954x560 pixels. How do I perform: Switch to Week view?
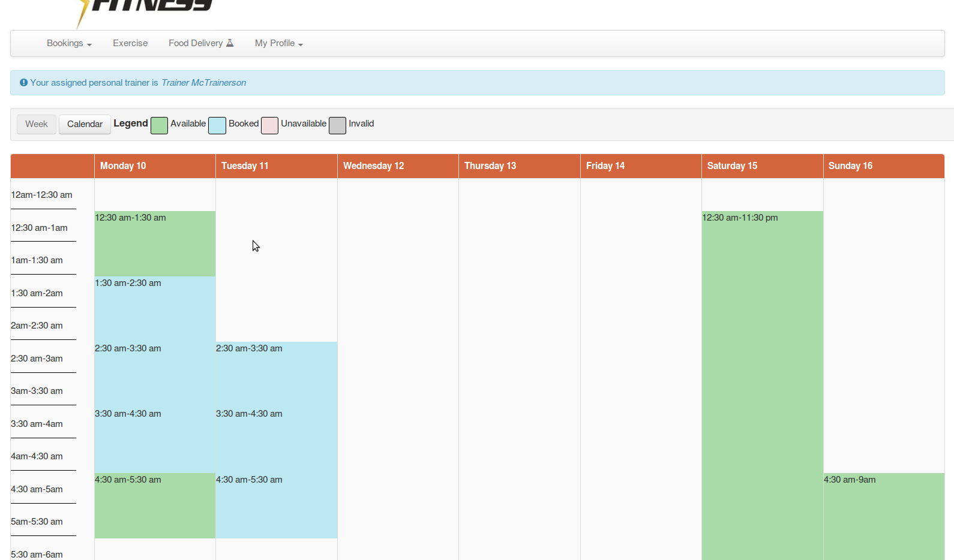[37, 124]
